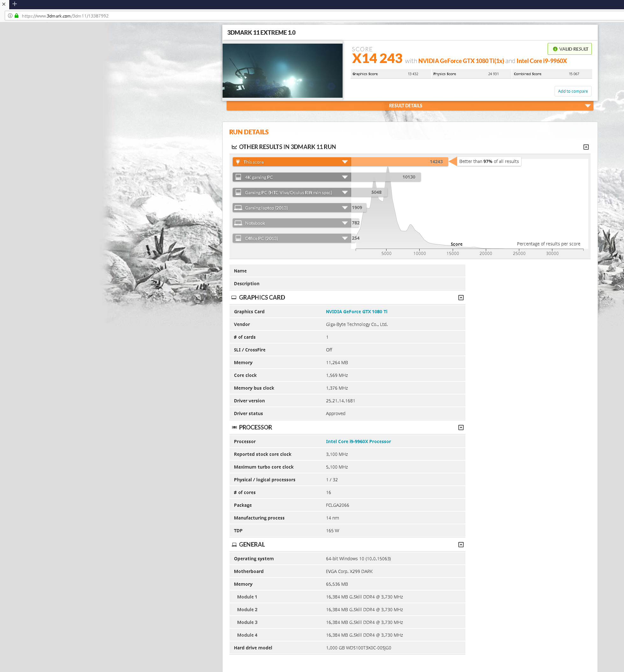This screenshot has height=672, width=624.
Task: Collapse the Other Results in 3DMark 11 Run section
Action: click(586, 147)
